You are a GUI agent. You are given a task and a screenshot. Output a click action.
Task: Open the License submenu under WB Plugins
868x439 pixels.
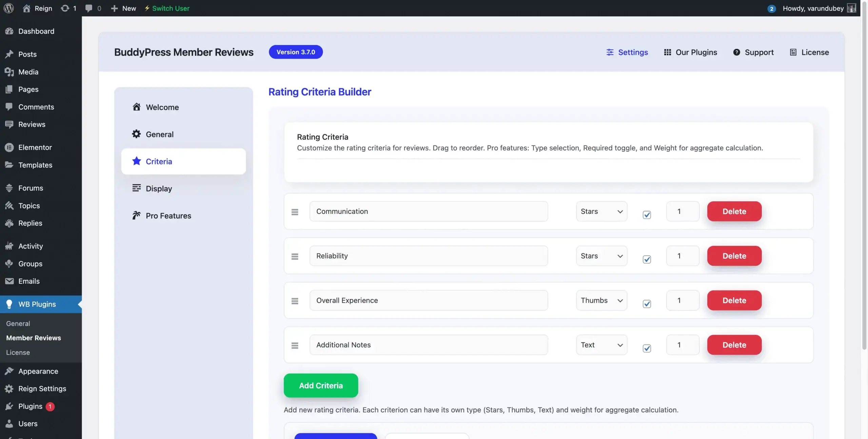pyautogui.click(x=18, y=352)
